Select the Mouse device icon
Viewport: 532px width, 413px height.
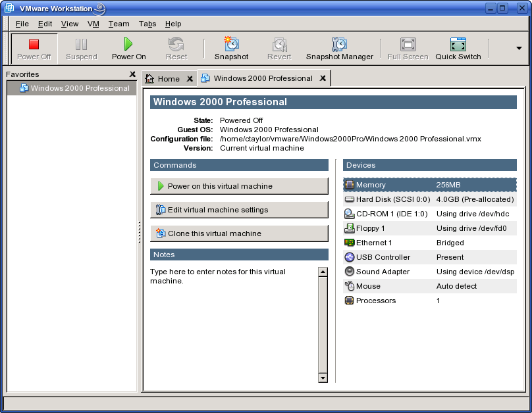pyautogui.click(x=349, y=286)
